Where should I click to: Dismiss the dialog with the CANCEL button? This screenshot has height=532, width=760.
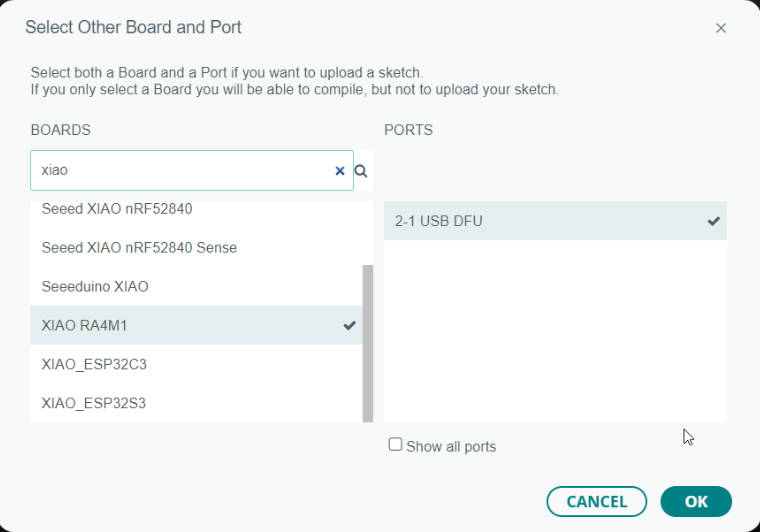(597, 501)
